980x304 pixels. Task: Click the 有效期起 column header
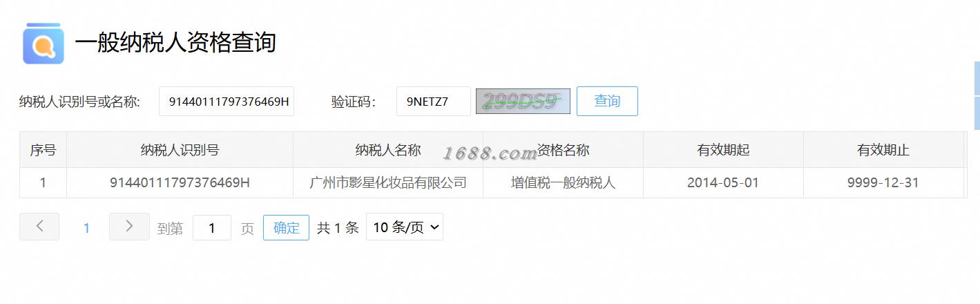(x=723, y=150)
